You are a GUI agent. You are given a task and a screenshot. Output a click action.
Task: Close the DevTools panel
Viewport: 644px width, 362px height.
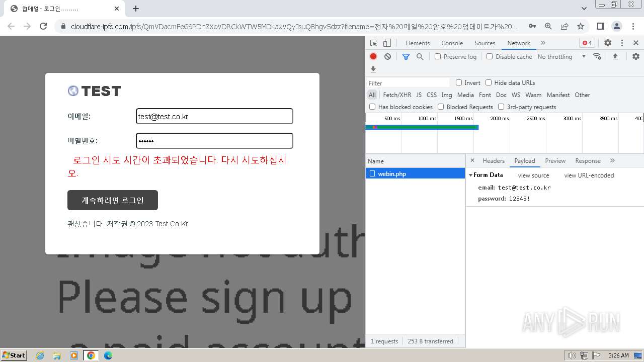pos(636,43)
